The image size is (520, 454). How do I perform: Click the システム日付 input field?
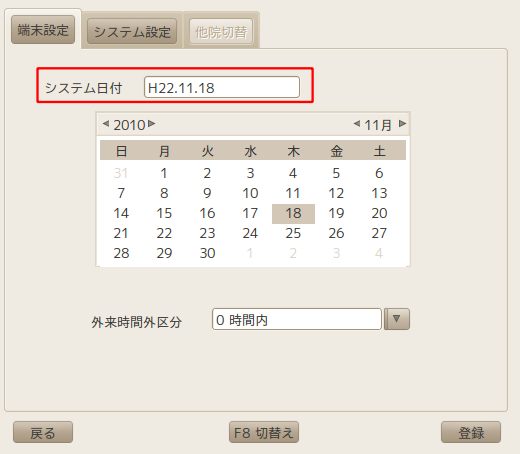pos(222,87)
